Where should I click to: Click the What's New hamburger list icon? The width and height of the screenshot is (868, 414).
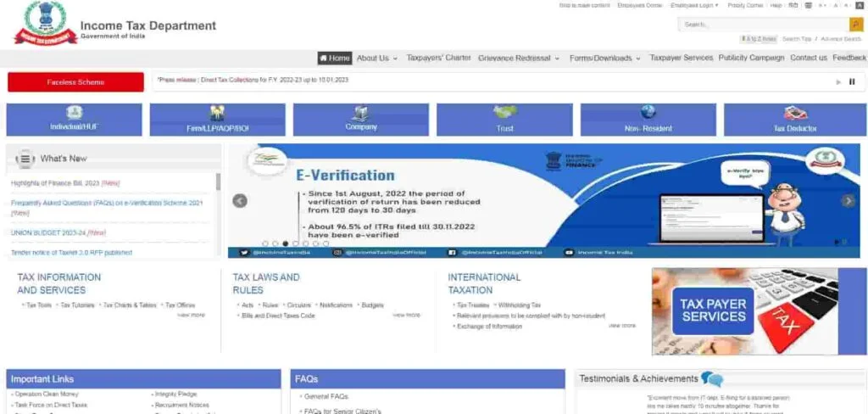25,159
